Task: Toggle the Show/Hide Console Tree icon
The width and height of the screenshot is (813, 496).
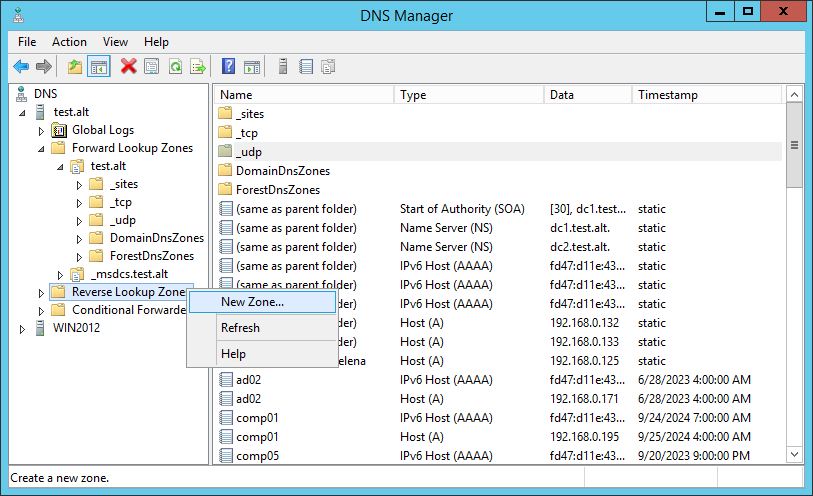Action: tap(99, 67)
